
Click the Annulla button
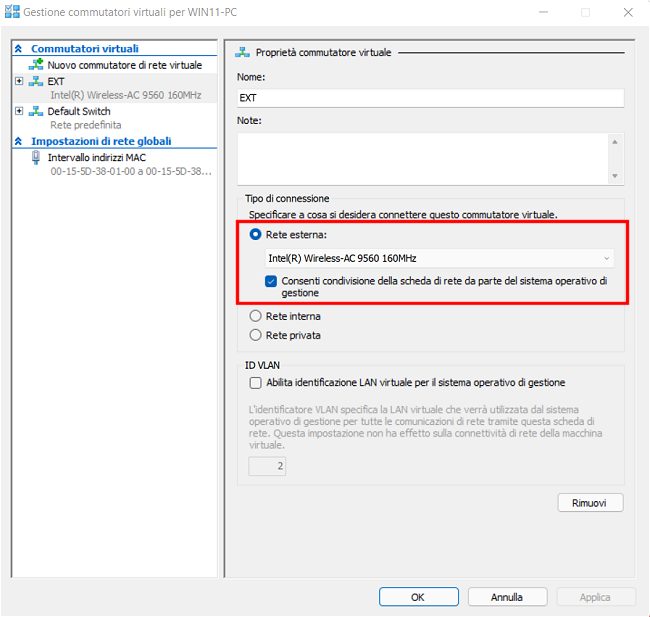point(507,597)
